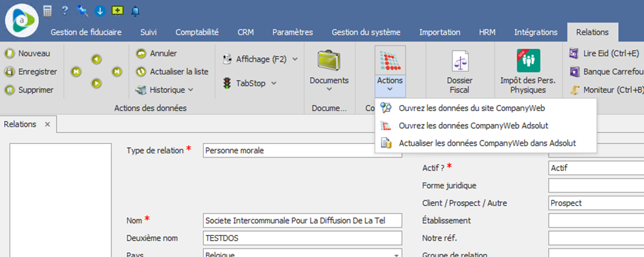Switch to Gestion de fiduciaire tab
The width and height of the screenshot is (644, 257).
pyautogui.click(x=86, y=32)
